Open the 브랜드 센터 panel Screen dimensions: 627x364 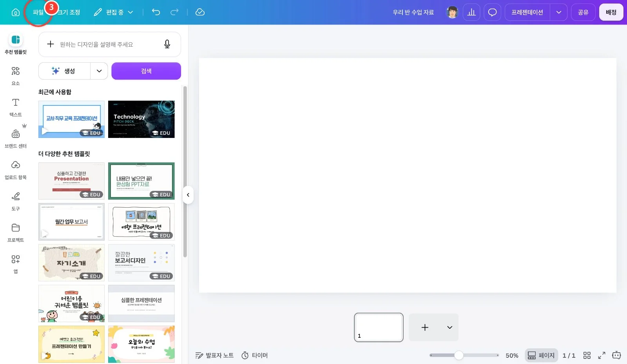point(16,138)
